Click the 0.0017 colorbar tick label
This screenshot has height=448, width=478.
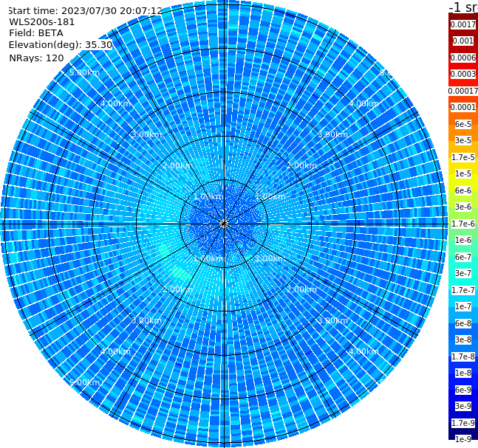(x=462, y=24)
